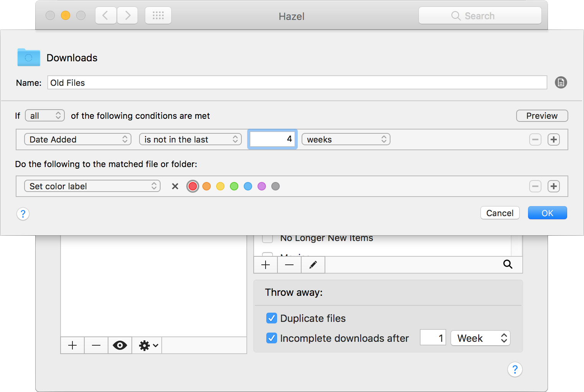Image resolution: width=584 pixels, height=392 pixels.
Task: Add a new condition after Date Added
Action: point(554,139)
